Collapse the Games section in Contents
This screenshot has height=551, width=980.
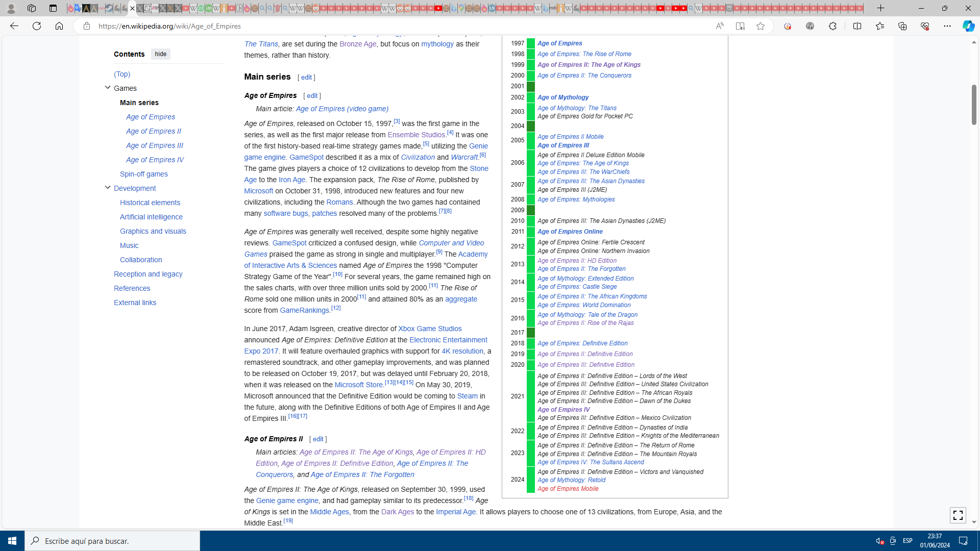[108, 88]
